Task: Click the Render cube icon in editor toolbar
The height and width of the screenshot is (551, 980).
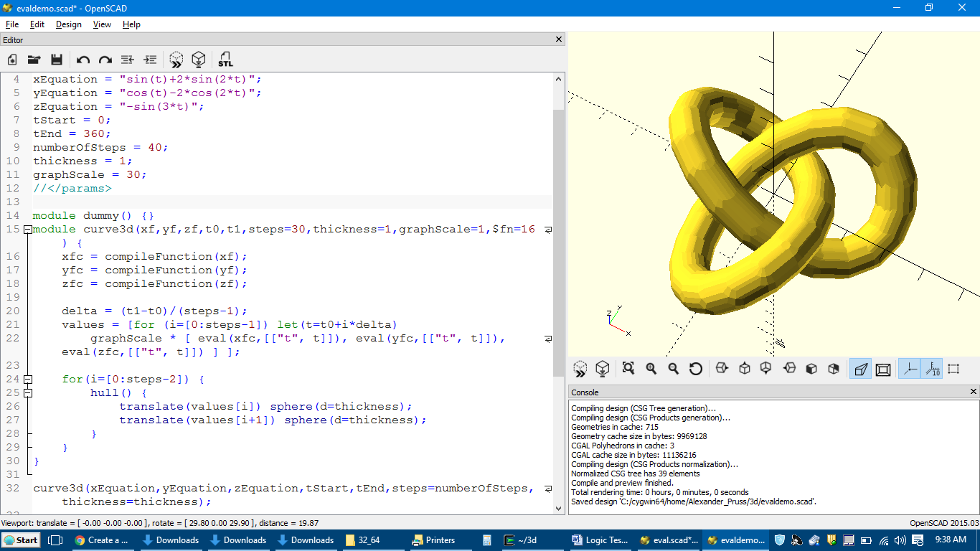Action: pyautogui.click(x=199, y=60)
